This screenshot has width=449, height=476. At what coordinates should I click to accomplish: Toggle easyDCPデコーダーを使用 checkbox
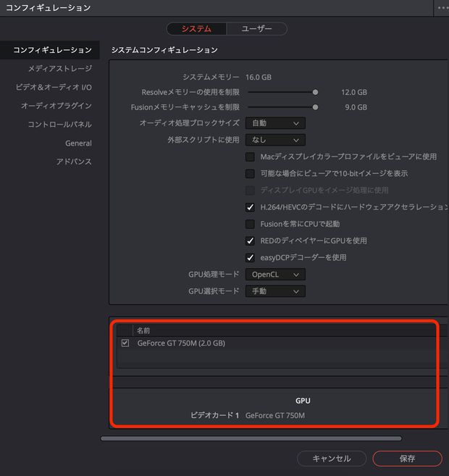click(x=250, y=258)
